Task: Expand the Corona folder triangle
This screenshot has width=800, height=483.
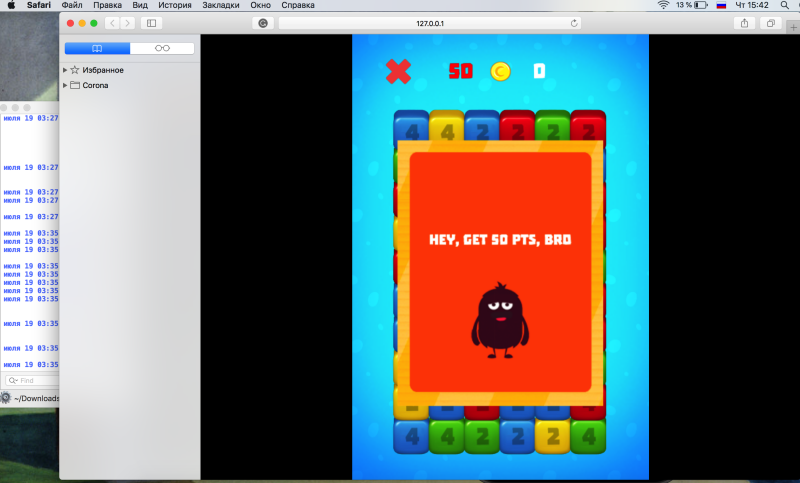Action: tap(65, 85)
